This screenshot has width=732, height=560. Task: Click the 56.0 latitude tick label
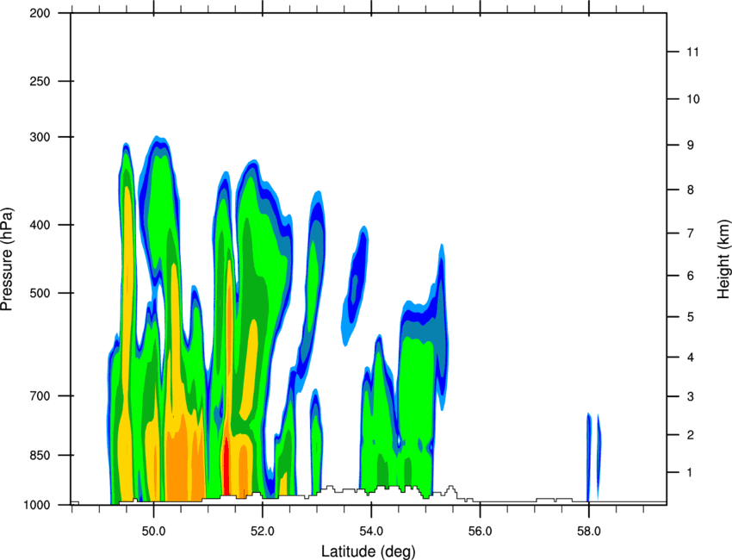tap(480, 532)
